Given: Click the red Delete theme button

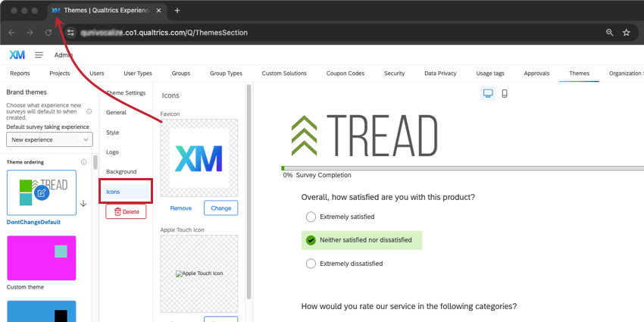Looking at the screenshot, I should [126, 212].
